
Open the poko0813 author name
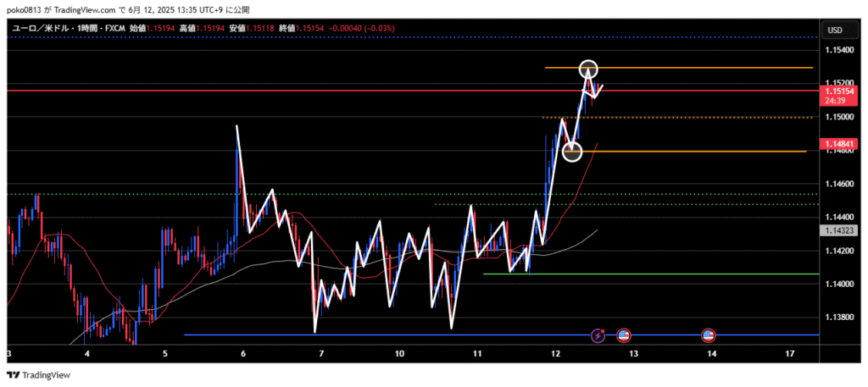point(26,8)
